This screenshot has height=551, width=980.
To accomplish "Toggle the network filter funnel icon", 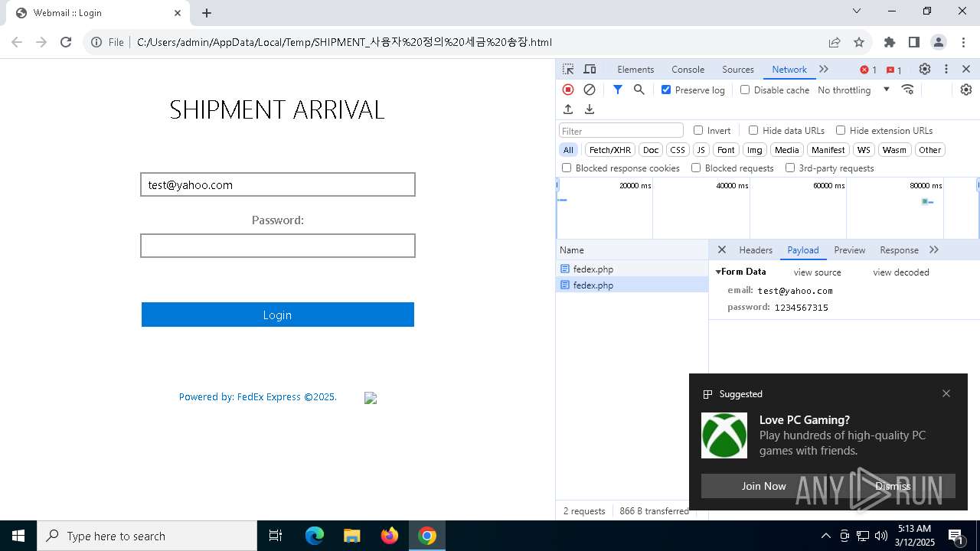I will click(618, 90).
